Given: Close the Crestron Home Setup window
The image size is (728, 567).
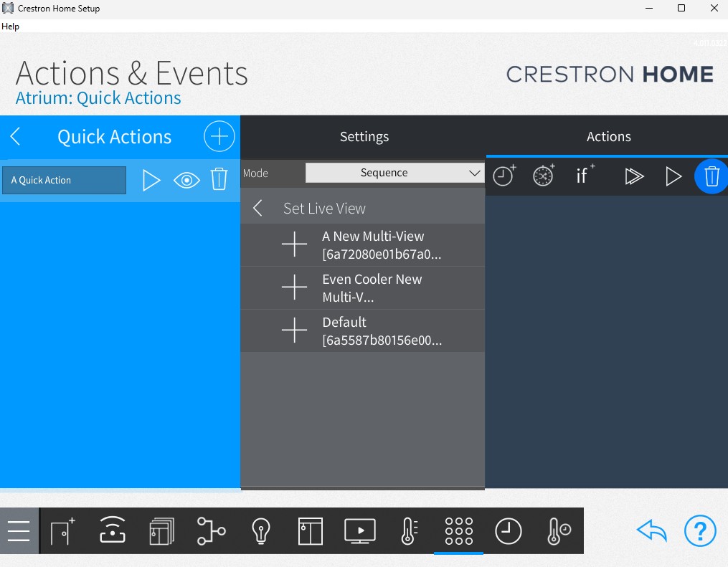Looking at the screenshot, I should (714, 9).
